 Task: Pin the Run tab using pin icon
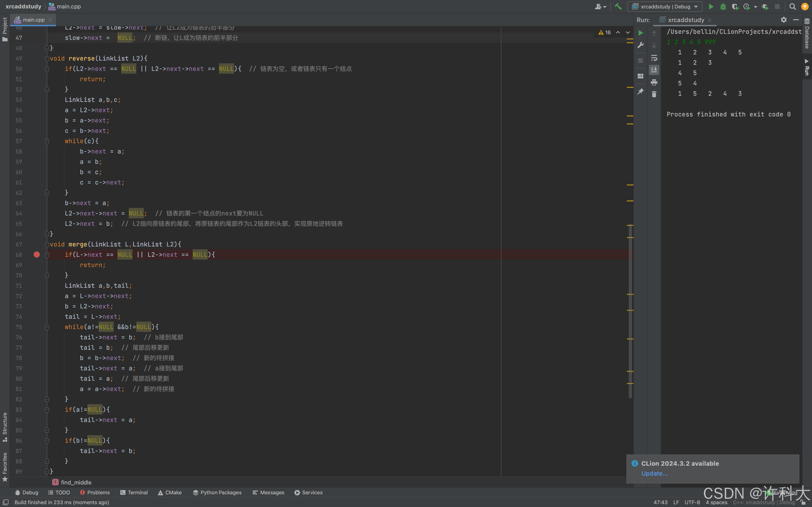[x=640, y=91]
